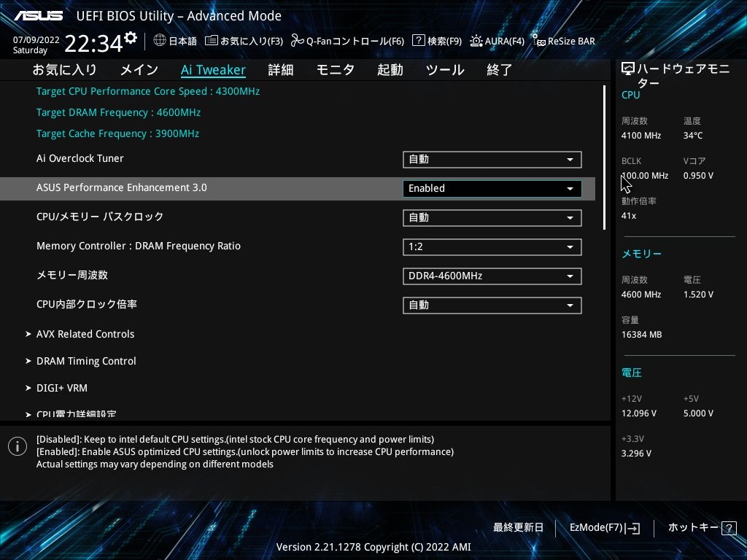Open ASUS Performance Enhancement 3.0 dropdown
The height and width of the screenshot is (560, 747).
492,189
